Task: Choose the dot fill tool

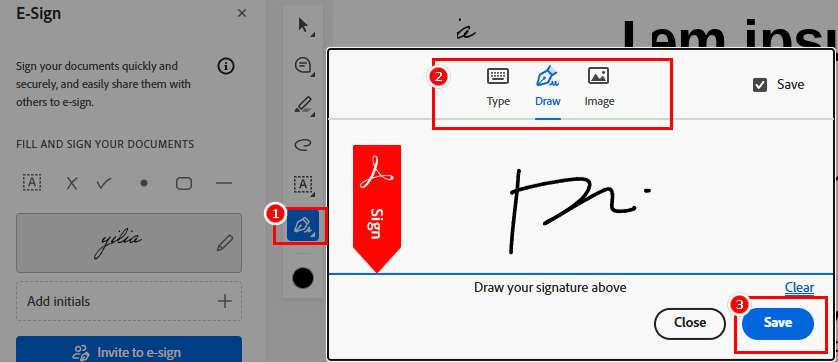Action: (x=143, y=183)
